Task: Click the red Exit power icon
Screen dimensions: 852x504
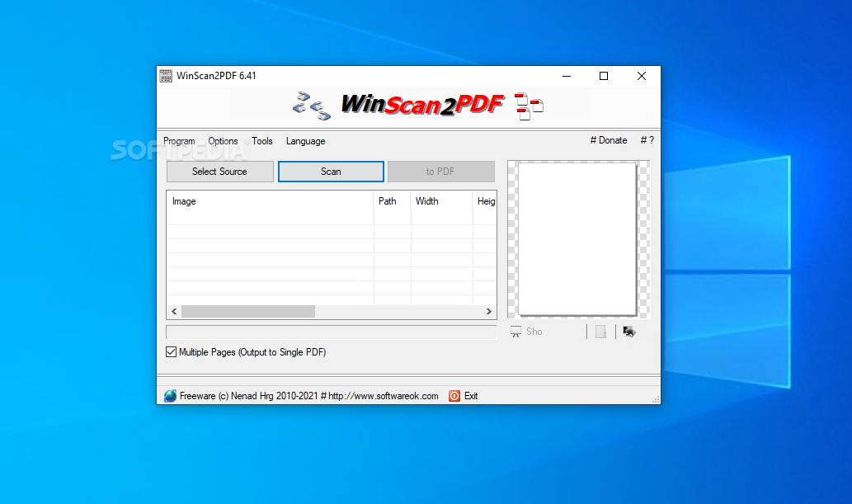Action: tap(454, 396)
